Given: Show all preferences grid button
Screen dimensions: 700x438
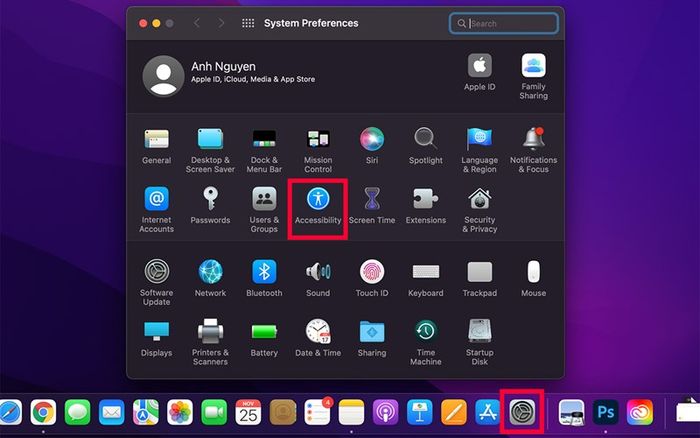Looking at the screenshot, I should [x=248, y=23].
